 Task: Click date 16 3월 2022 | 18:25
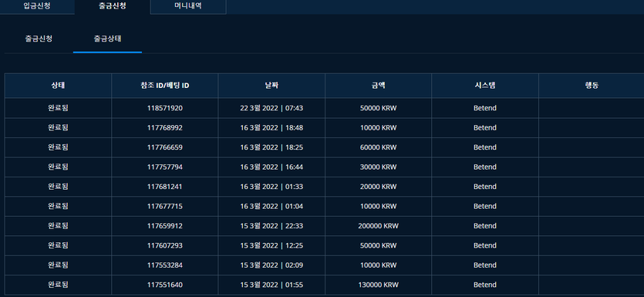(x=271, y=147)
